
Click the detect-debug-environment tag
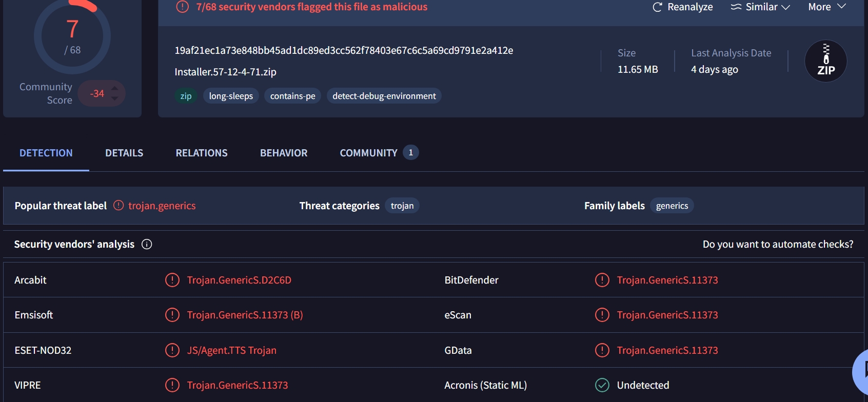tap(384, 96)
